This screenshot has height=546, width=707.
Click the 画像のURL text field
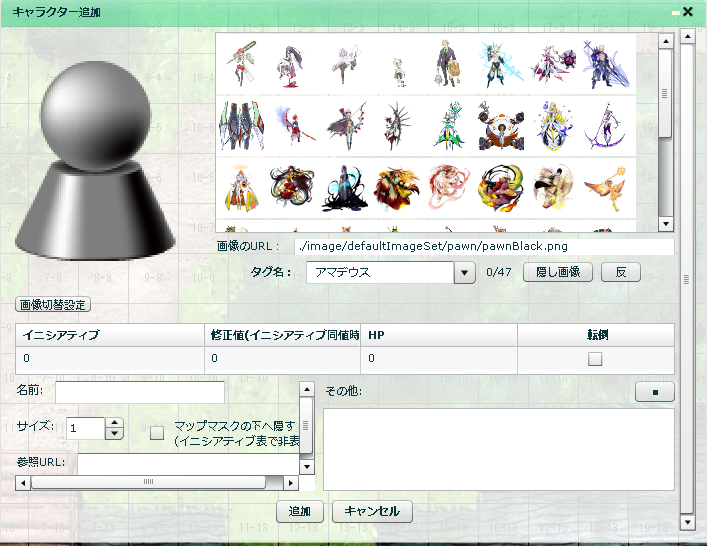tap(484, 247)
